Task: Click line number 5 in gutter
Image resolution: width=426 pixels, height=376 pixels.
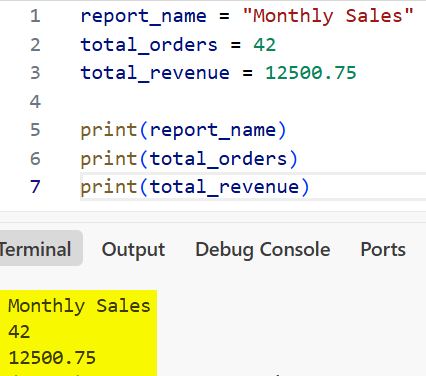Action: pos(35,130)
